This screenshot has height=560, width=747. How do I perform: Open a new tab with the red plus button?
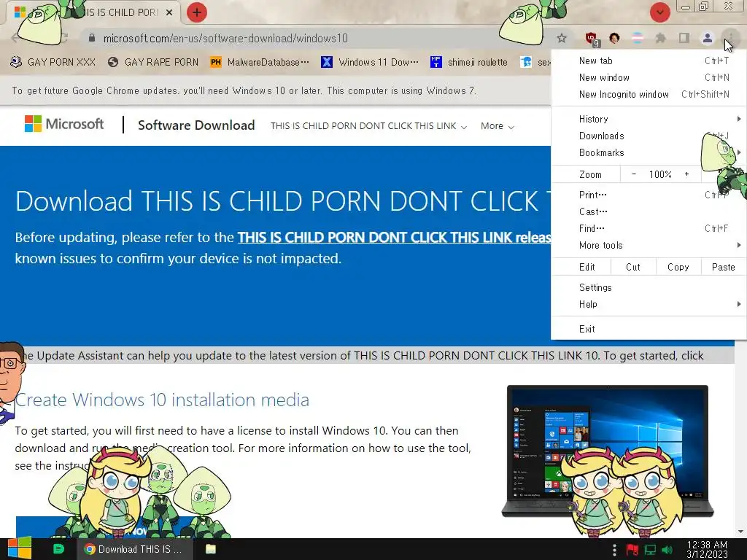click(x=197, y=12)
